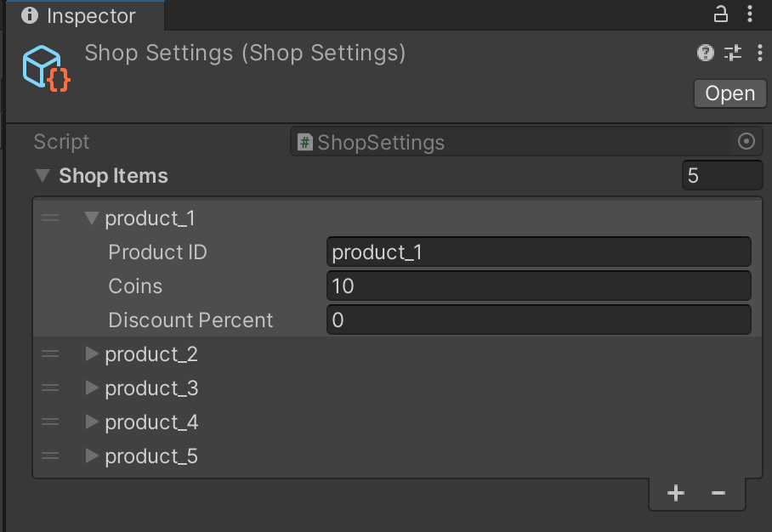The height and width of the screenshot is (532, 772).
Task: Expand the product_5 entry
Action: tap(92, 456)
